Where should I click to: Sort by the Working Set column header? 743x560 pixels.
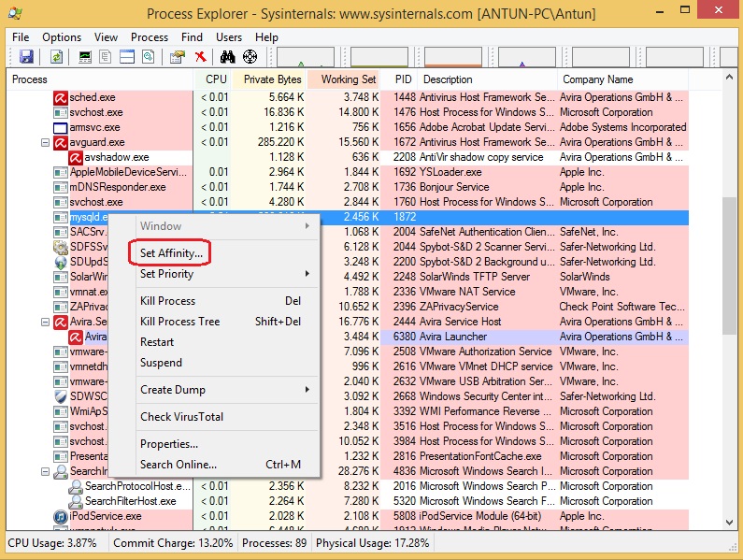click(345, 79)
